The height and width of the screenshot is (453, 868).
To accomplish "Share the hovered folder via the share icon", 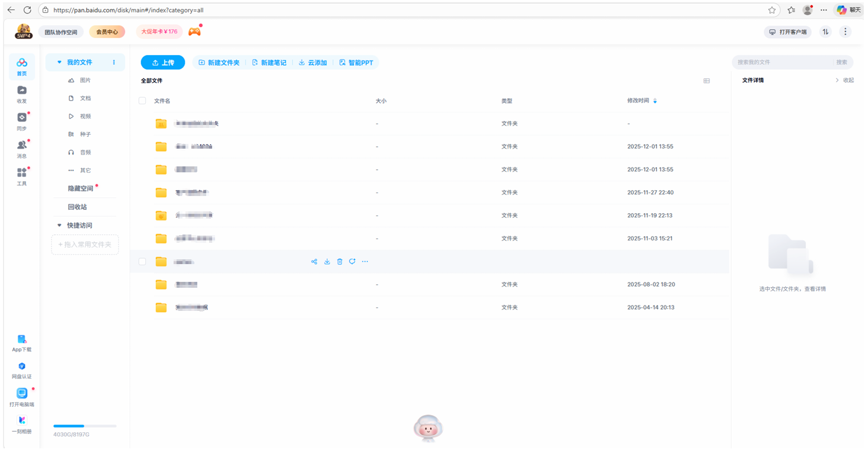I will (x=314, y=261).
